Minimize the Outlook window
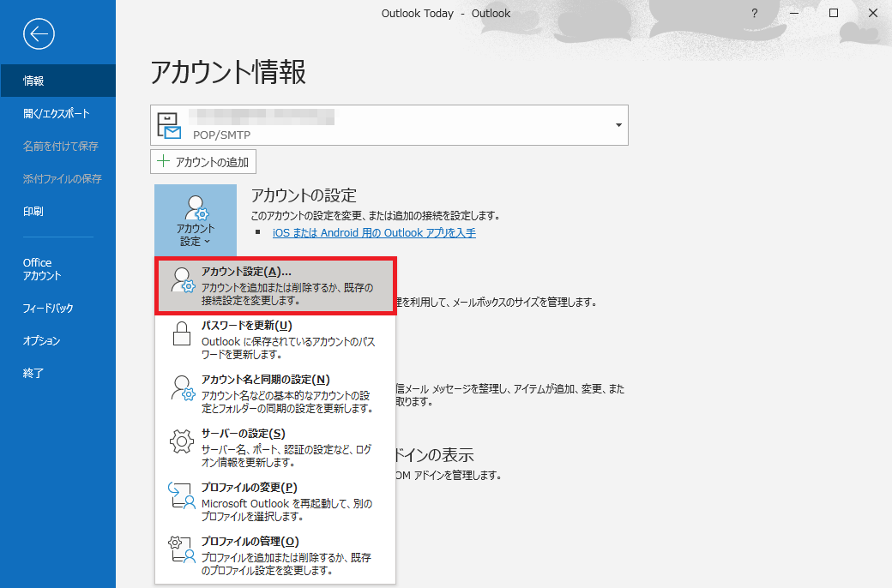This screenshot has height=588, width=892. pos(794,13)
